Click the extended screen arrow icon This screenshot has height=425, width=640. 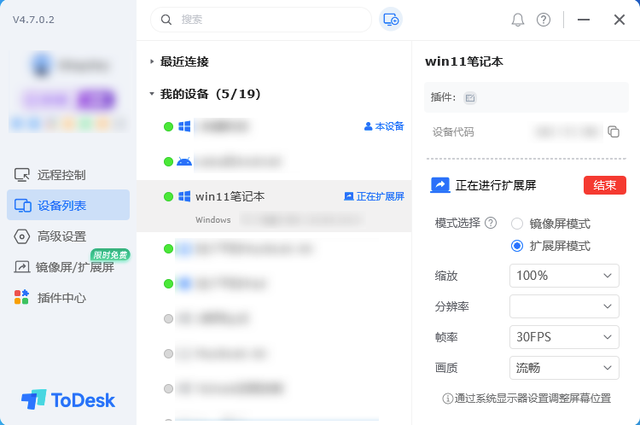point(440,185)
